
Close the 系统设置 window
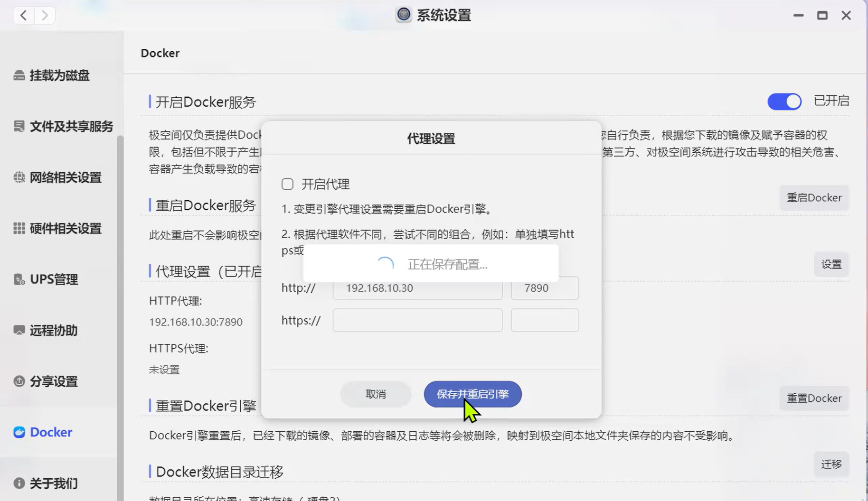(x=846, y=15)
